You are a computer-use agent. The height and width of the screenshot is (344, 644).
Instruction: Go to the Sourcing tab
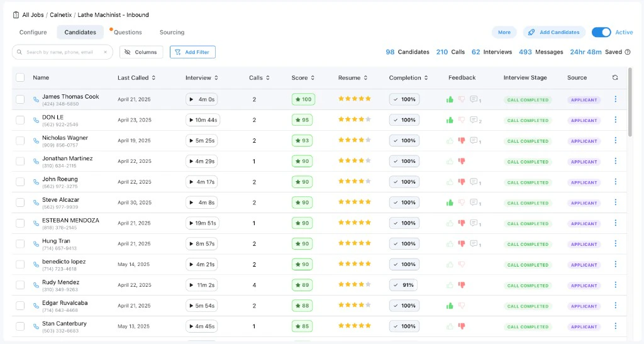coord(172,32)
